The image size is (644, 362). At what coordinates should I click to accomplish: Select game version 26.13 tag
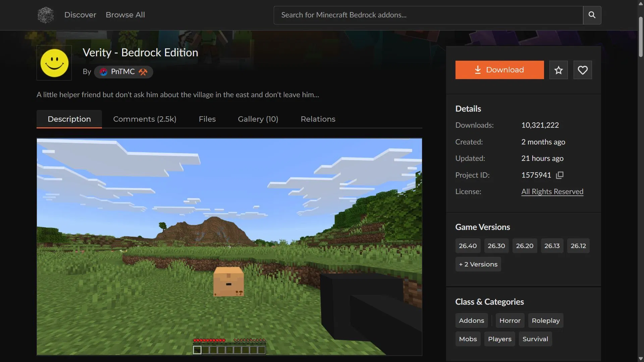point(552,246)
